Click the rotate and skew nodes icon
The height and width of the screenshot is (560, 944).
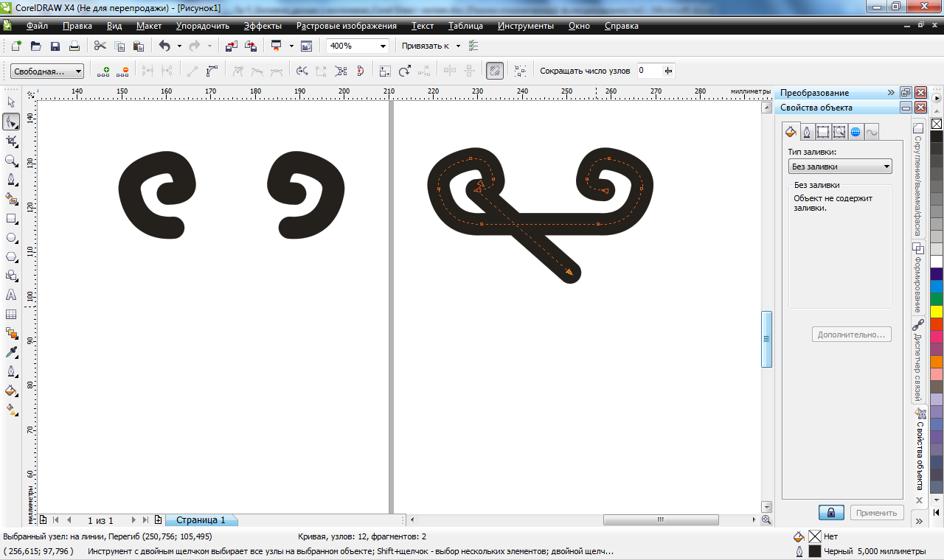pos(404,71)
